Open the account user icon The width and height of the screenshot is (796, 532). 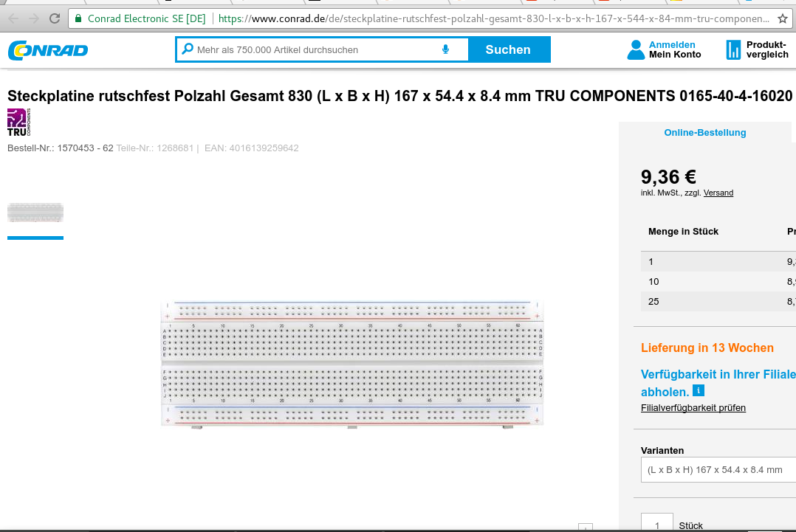636,49
